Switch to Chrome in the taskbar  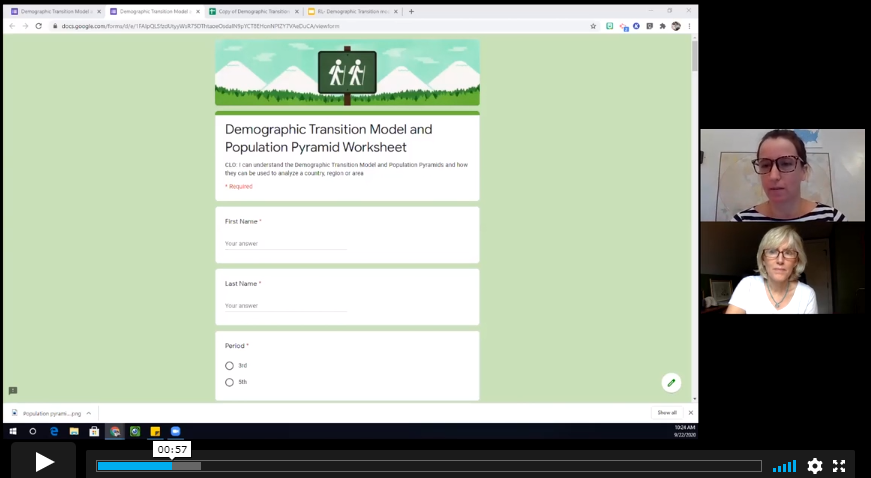pos(115,431)
